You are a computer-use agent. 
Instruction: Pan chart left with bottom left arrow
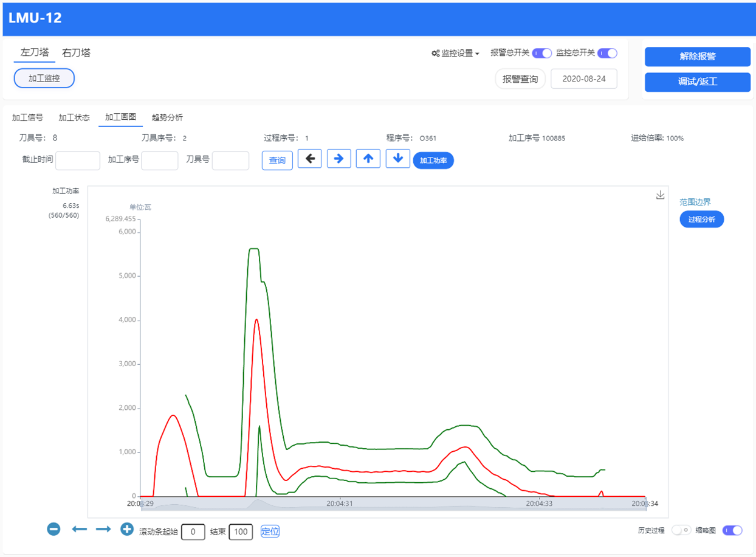point(80,530)
